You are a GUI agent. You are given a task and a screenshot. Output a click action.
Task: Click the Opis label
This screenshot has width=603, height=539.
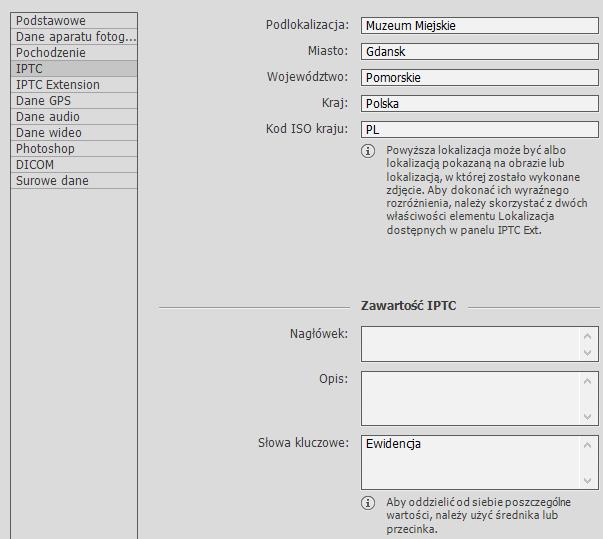[334, 379]
